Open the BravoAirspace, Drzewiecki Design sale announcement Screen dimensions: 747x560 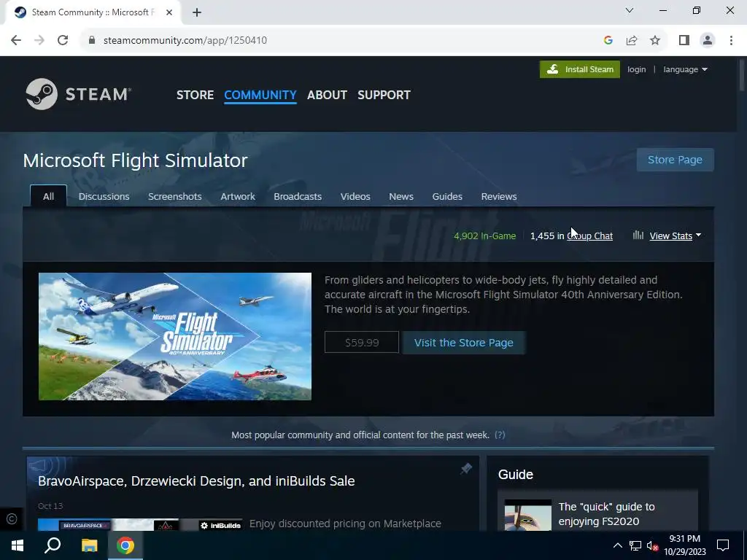pos(196,481)
